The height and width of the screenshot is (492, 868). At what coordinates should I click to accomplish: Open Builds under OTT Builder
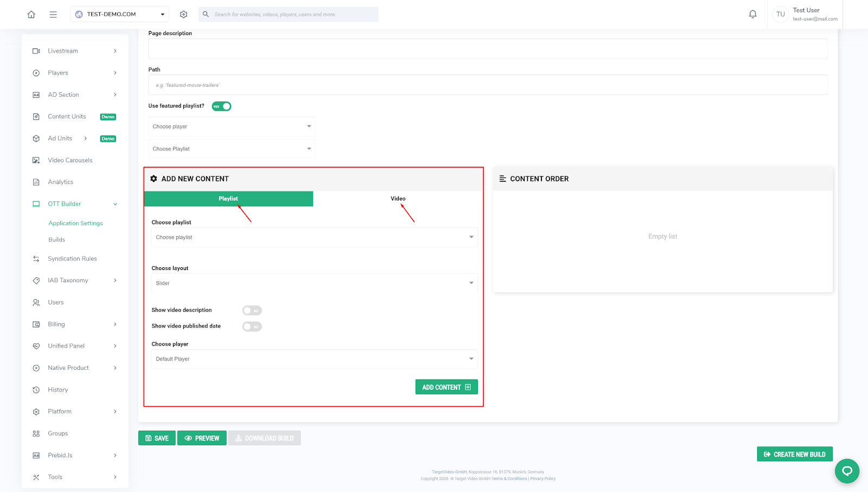[x=57, y=239]
